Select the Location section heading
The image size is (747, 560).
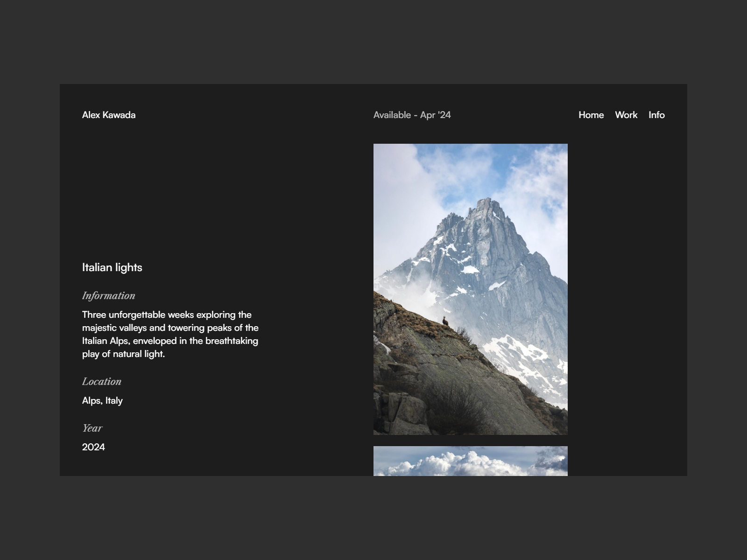click(102, 381)
